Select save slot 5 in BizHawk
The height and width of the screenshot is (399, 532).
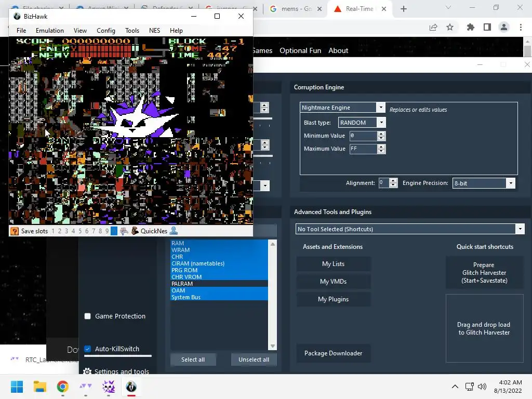pyautogui.click(x=80, y=231)
